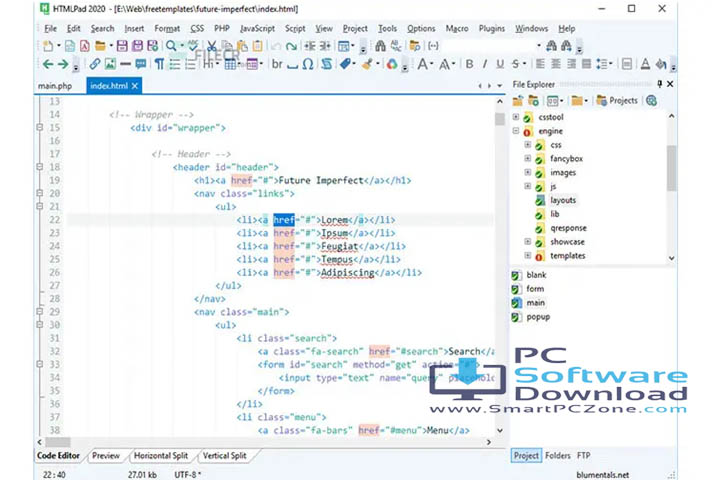Image resolution: width=720 pixels, height=480 pixels.
Task: Click the Omega special character icon
Action: 308,64
